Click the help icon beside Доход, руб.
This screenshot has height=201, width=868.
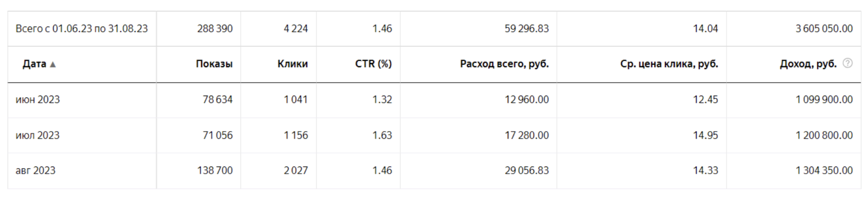(x=847, y=64)
